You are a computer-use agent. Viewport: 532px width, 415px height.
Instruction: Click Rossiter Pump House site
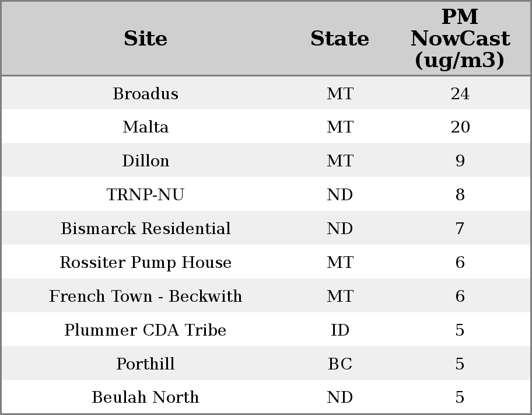[x=145, y=263]
